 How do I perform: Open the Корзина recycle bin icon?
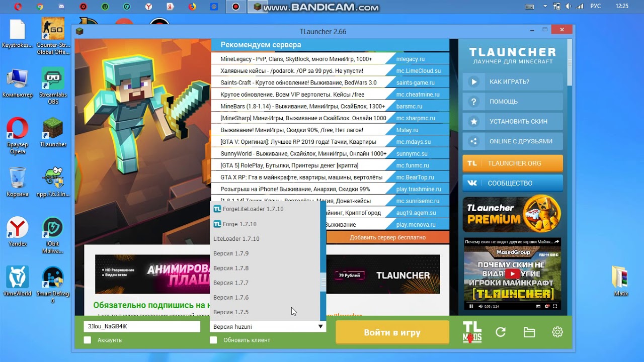tap(18, 182)
